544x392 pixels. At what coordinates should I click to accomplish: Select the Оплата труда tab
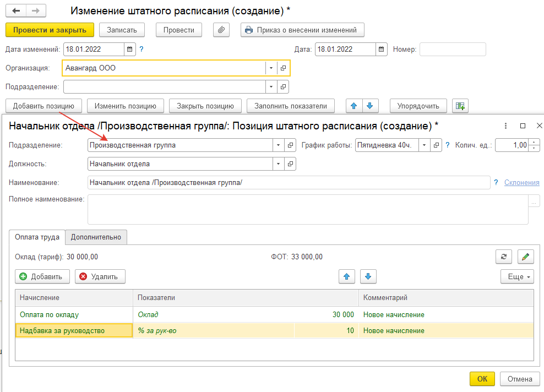click(x=37, y=237)
